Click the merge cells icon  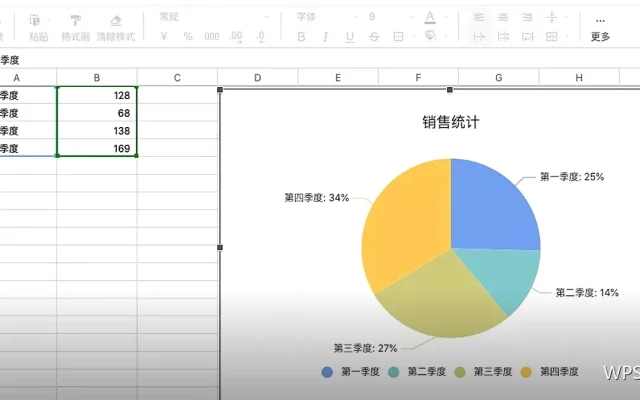point(551,37)
